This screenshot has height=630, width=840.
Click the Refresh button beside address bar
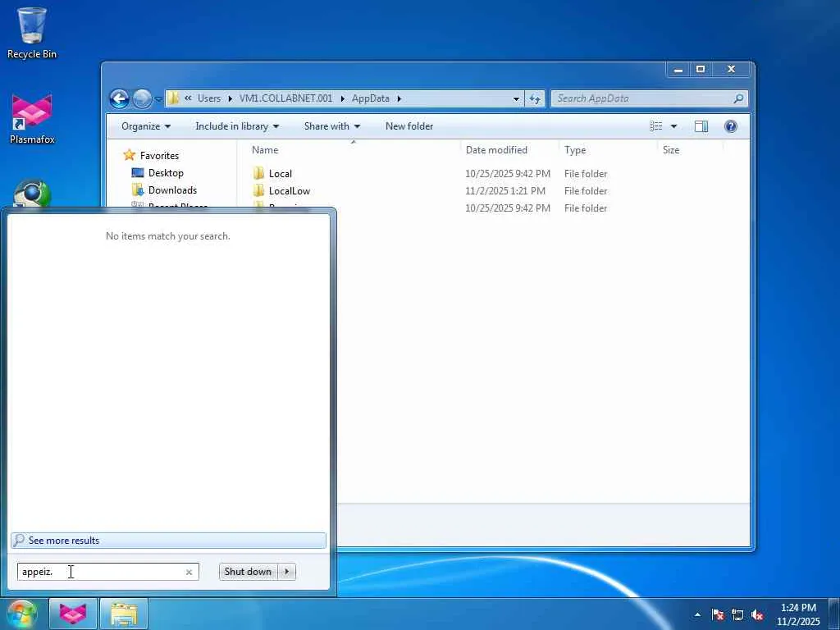(x=535, y=99)
